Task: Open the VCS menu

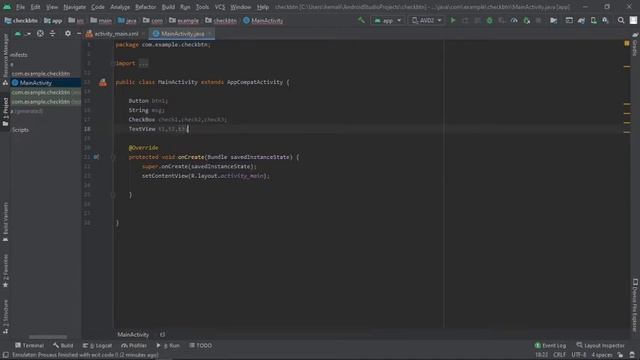Action: point(220,7)
